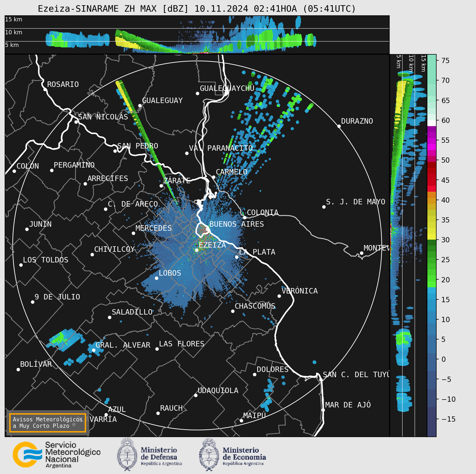
Task: Click the GRAL. ALVEAR label
Action: [123, 345]
